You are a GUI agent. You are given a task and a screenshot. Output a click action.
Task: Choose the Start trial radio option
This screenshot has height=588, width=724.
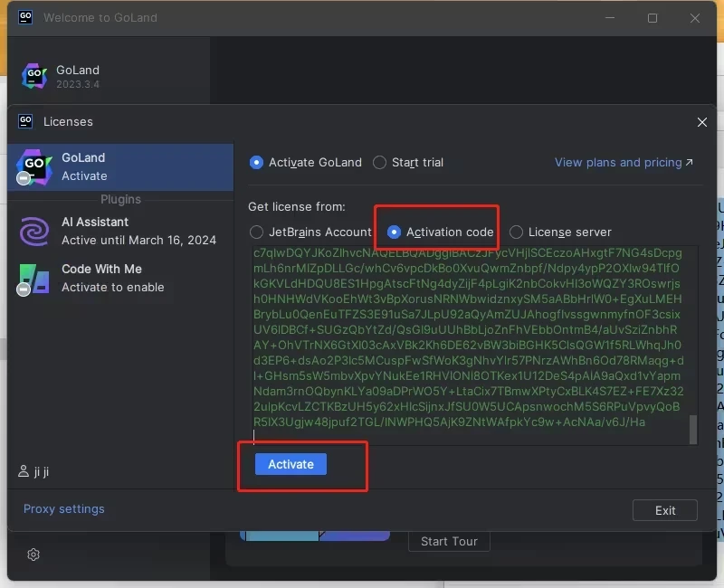(x=379, y=163)
